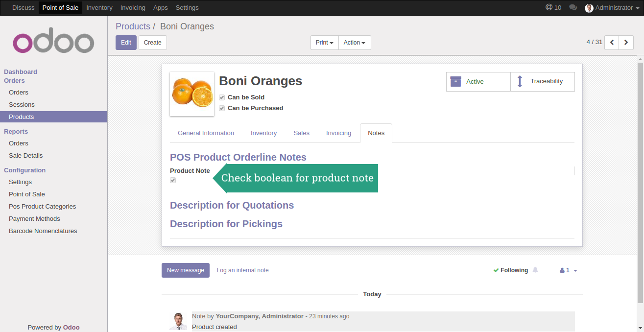644x332 pixels.
Task: Toggle the Can be Sold checkbox
Action: (222, 97)
